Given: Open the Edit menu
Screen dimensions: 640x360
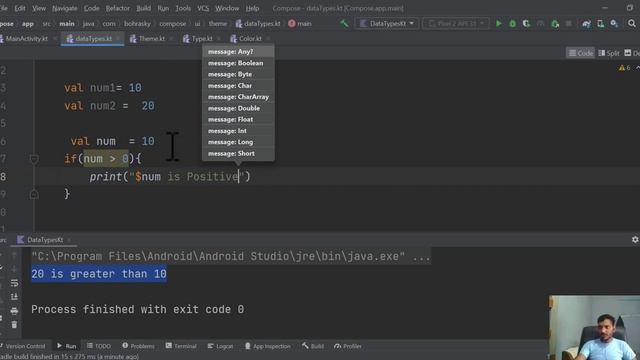Looking at the screenshot, I should 20,8.
